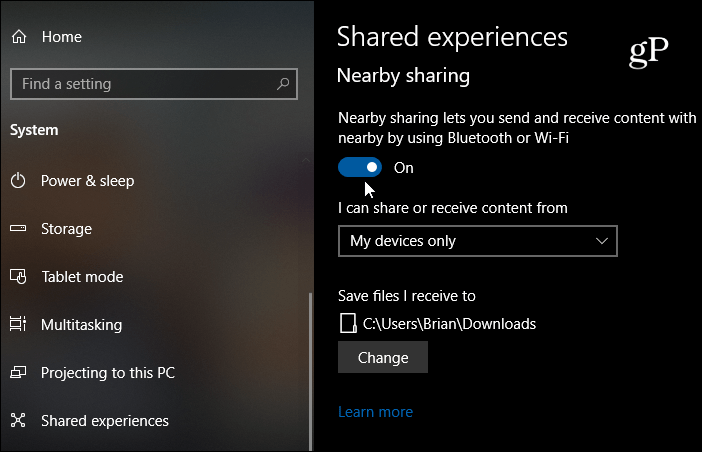Click the search magnifier icon
This screenshot has height=452, width=702.
[283, 84]
